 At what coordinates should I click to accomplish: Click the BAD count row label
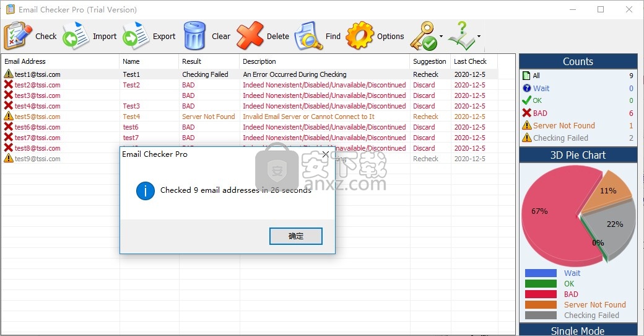(x=540, y=113)
